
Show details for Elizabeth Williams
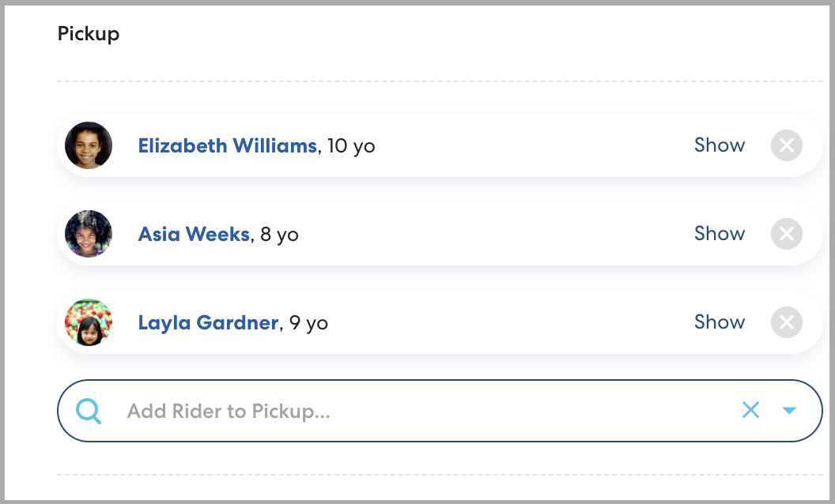click(719, 145)
